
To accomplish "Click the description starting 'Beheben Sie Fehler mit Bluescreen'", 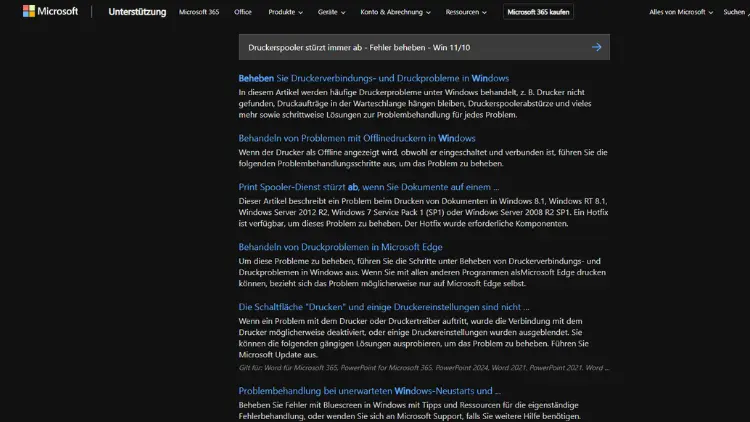I will tap(409, 411).
